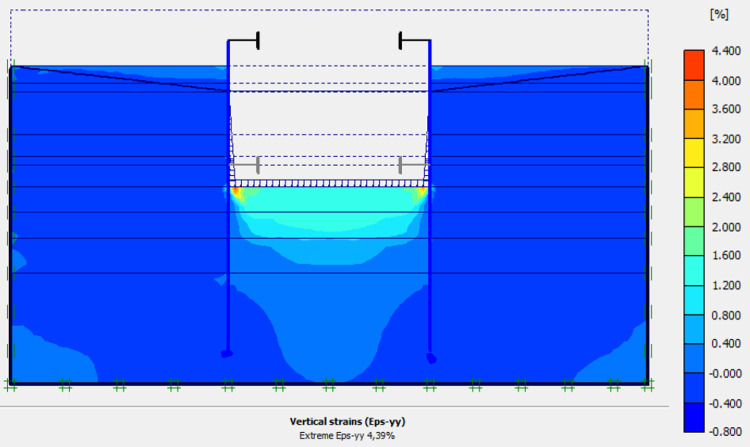This screenshot has width=750, height=447.
Task: Select the legend value 3.200
Action: point(726,139)
